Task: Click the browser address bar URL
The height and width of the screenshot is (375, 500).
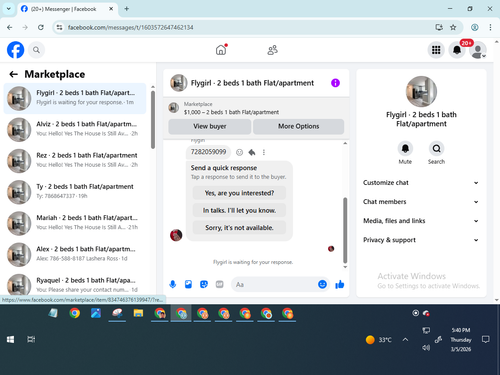Action: tap(130, 27)
